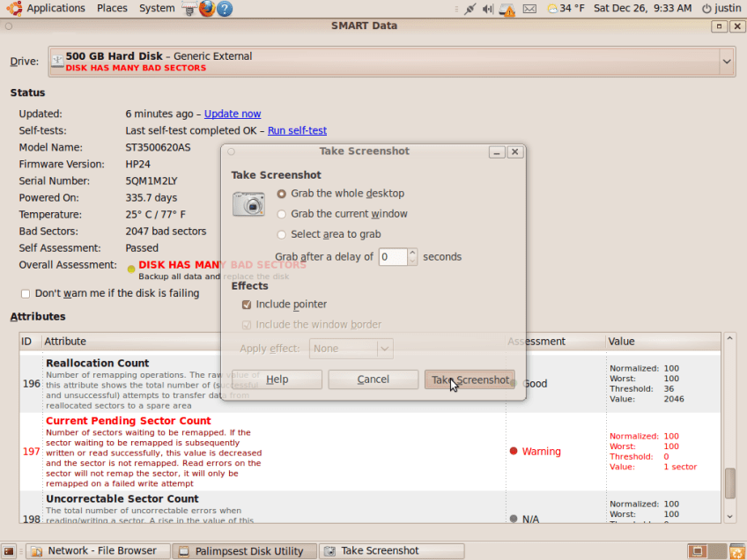Select Grab the current window option
The height and width of the screenshot is (560, 747).
pos(282,214)
